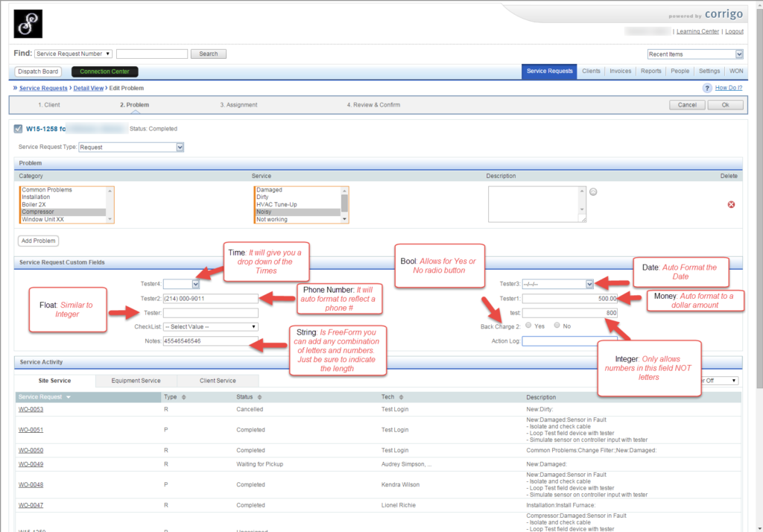Delete the problem with red X icon

(731, 204)
